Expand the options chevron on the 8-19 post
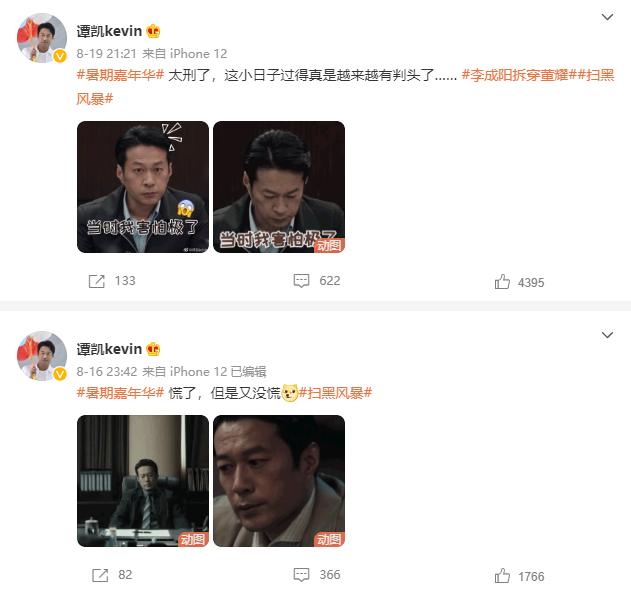Screen dimensions: 631x591 (x=607, y=17)
